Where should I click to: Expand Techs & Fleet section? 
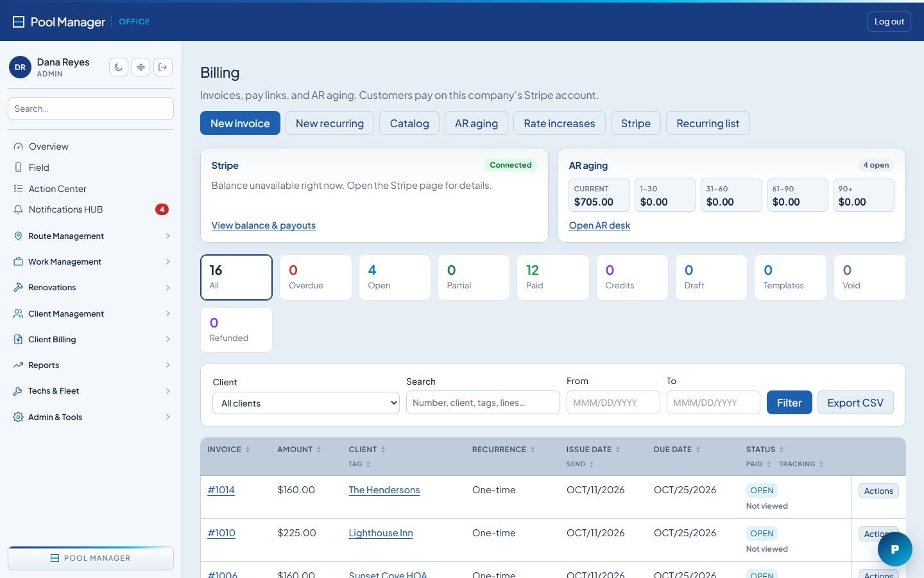click(90, 390)
